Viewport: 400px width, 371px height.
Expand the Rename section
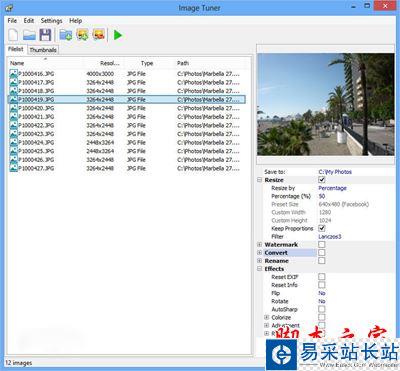click(x=259, y=261)
